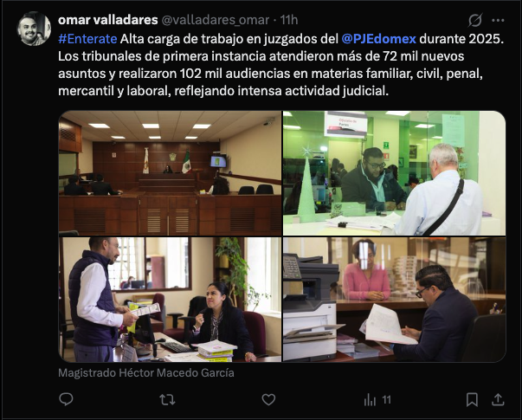Click caption Magistrado Héctor Macedo García

pyautogui.click(x=146, y=372)
